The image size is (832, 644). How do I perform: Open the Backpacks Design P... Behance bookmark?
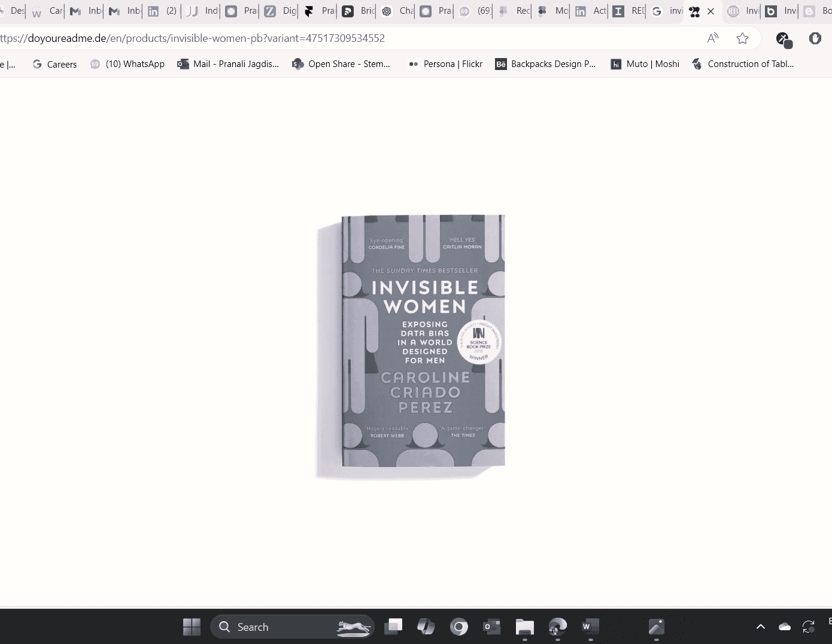click(x=545, y=64)
